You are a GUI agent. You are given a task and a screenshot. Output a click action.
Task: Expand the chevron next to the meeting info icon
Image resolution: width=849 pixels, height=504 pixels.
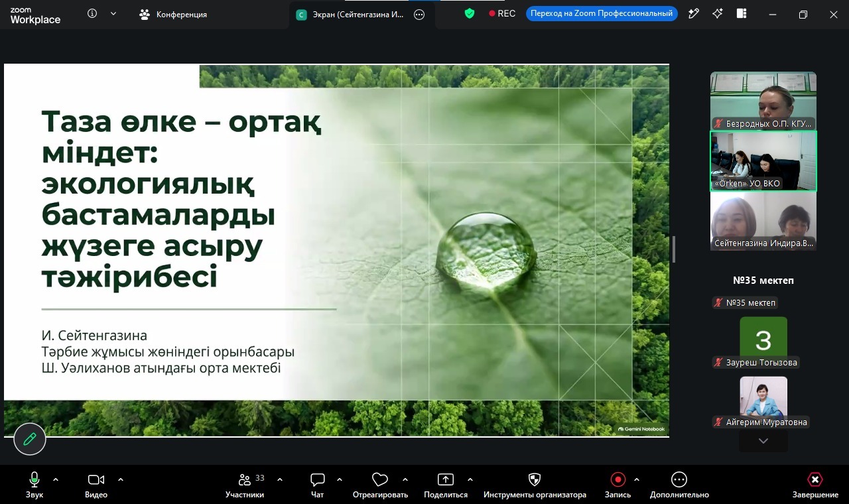(x=113, y=14)
